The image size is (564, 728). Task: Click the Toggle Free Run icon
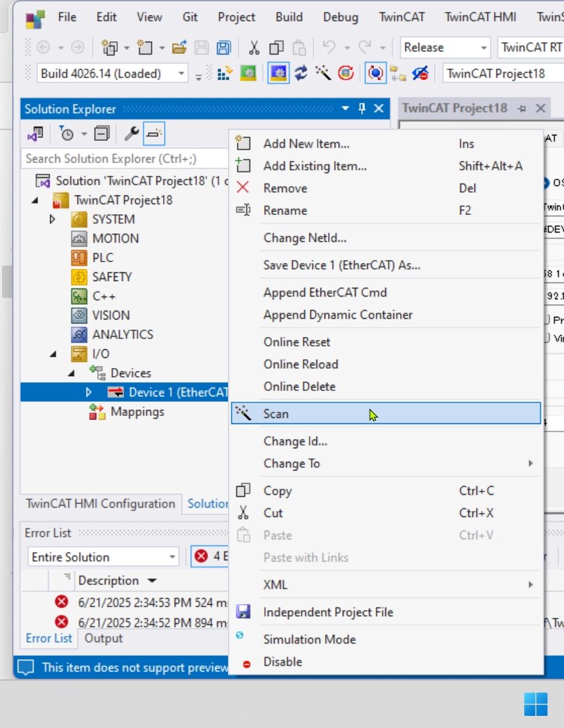tap(345, 73)
